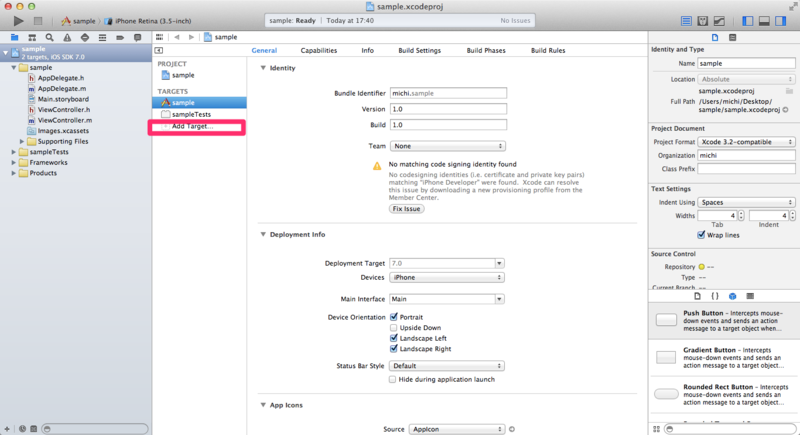
Task: Run the project with the play button
Action: (x=18, y=21)
